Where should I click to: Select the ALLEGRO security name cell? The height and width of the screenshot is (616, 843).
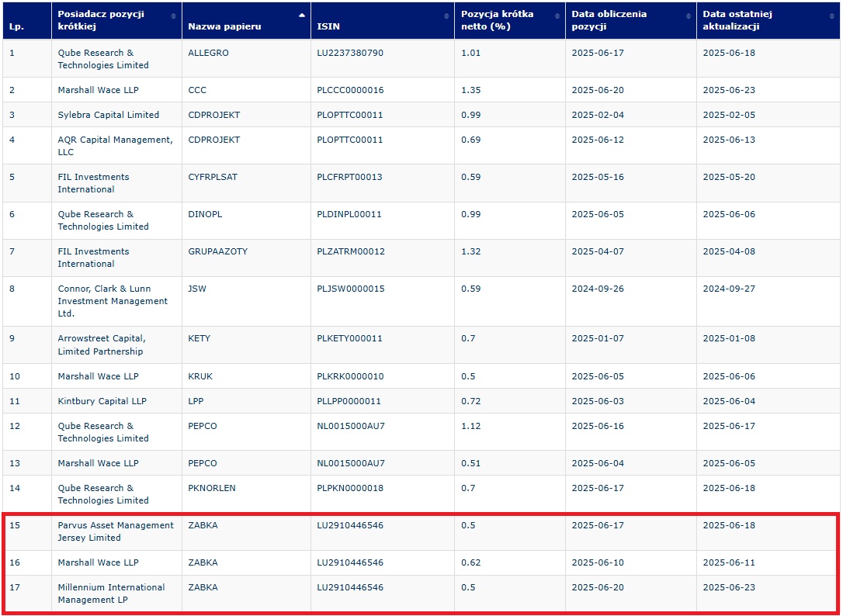[208, 53]
